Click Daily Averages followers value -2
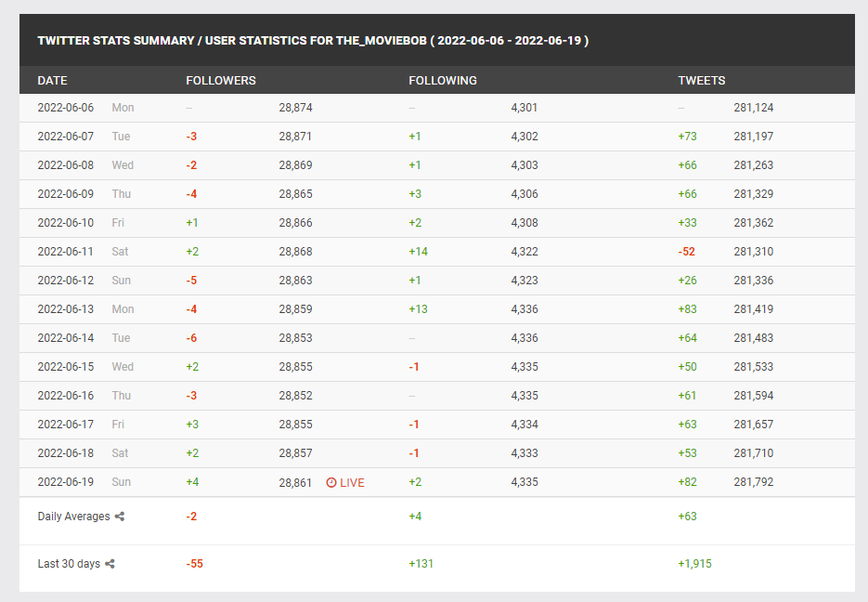The image size is (868, 602). coord(191,517)
